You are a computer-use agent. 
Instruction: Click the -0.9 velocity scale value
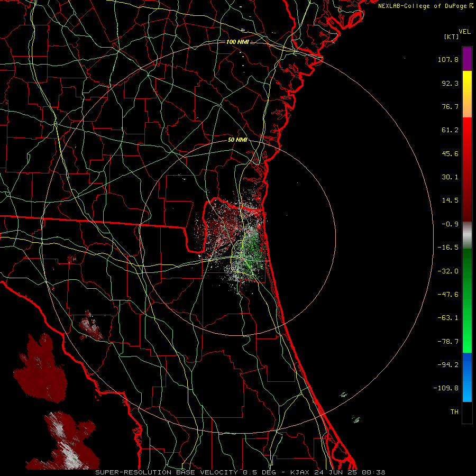450,224
